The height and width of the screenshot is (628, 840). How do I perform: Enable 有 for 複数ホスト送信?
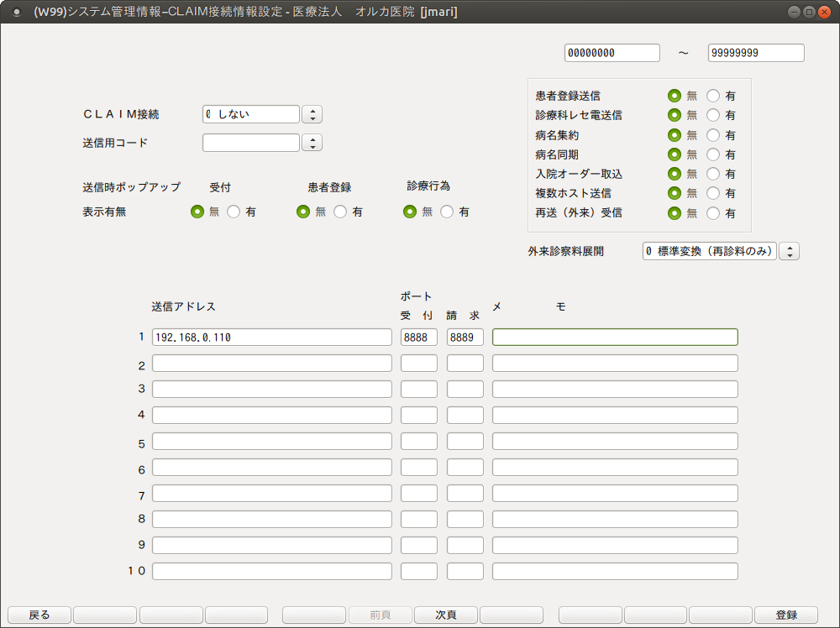711,193
